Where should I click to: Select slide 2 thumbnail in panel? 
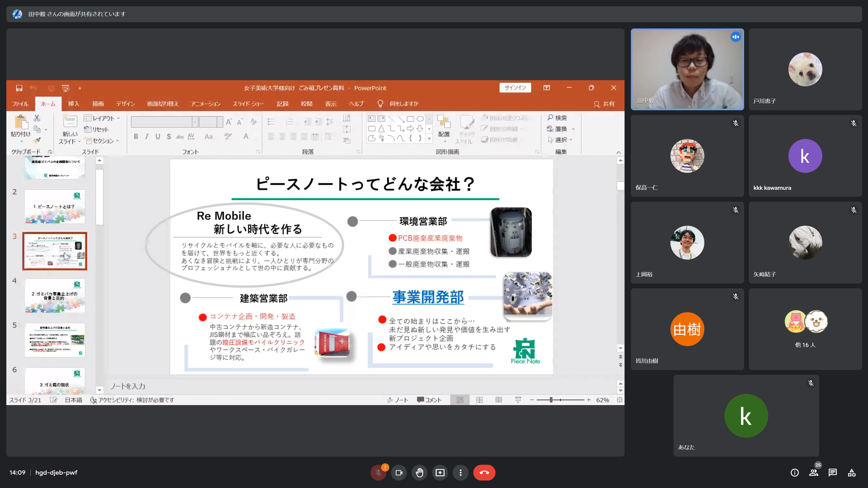pos(55,206)
